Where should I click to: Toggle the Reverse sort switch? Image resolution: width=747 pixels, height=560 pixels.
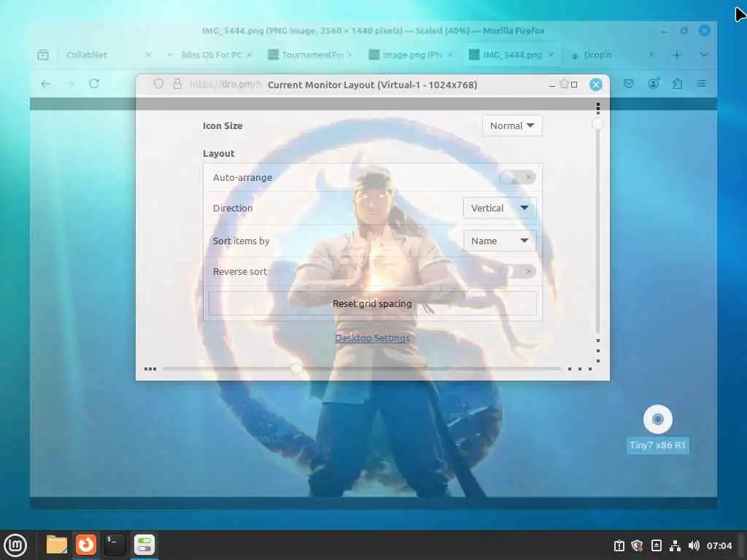click(x=518, y=271)
